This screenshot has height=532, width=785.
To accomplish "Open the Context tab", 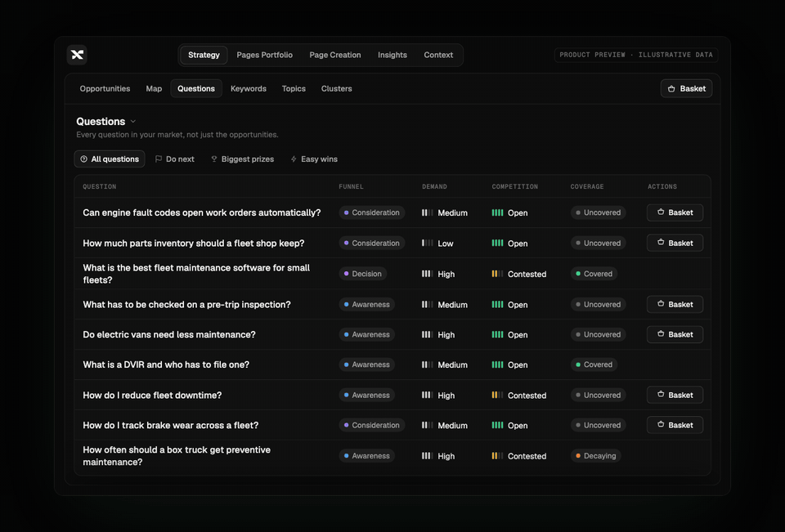I will click(x=438, y=55).
